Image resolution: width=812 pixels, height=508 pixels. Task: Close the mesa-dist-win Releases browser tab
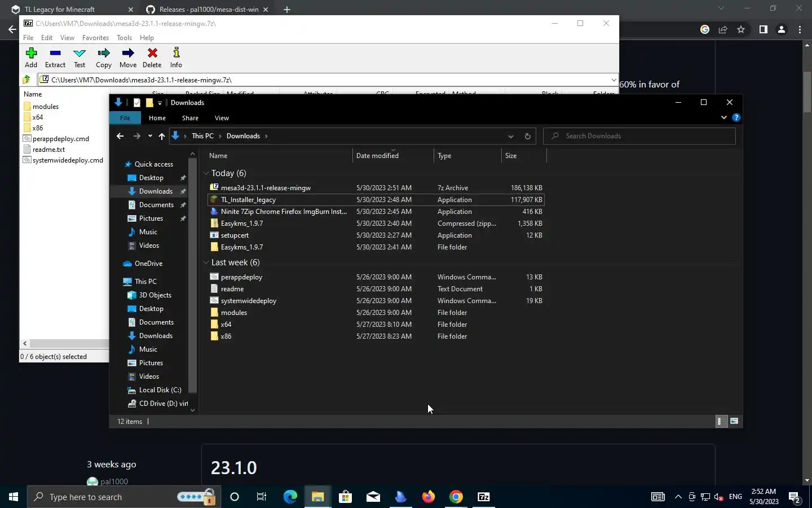tap(266, 10)
